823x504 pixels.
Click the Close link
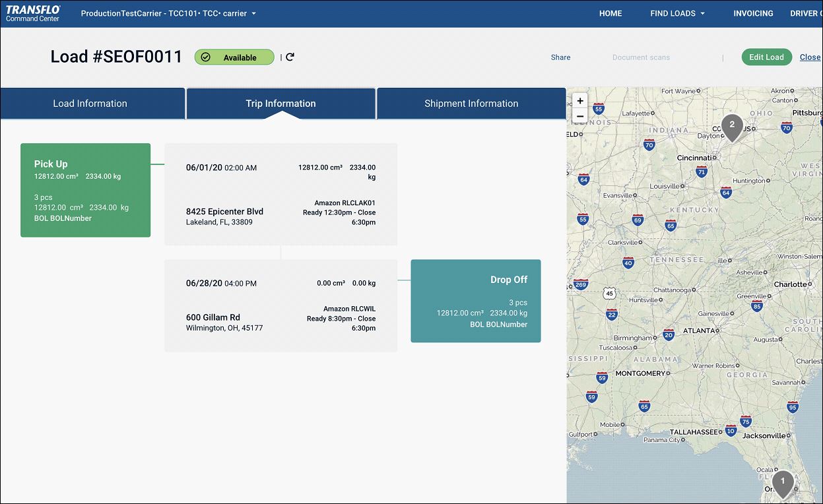click(x=810, y=57)
